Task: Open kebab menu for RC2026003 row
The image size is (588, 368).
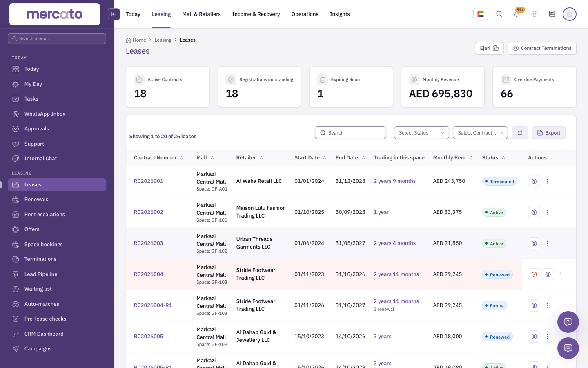Action: pos(547,243)
